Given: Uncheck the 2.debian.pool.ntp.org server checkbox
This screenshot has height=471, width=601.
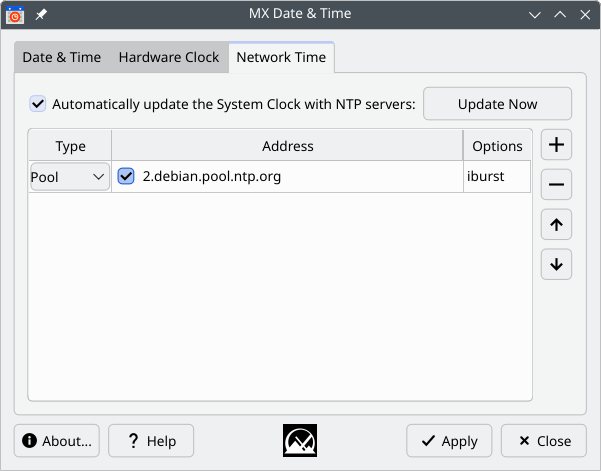Looking at the screenshot, I should click(126, 176).
